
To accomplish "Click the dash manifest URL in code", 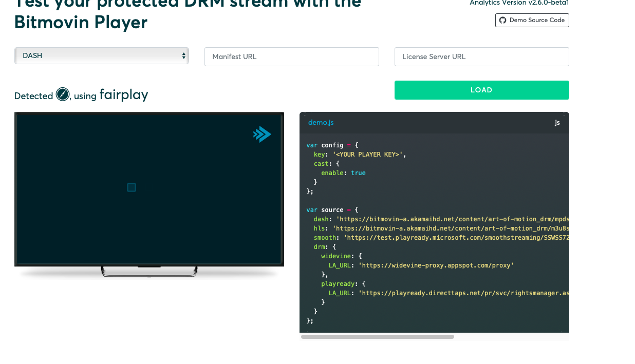I will (453, 219).
